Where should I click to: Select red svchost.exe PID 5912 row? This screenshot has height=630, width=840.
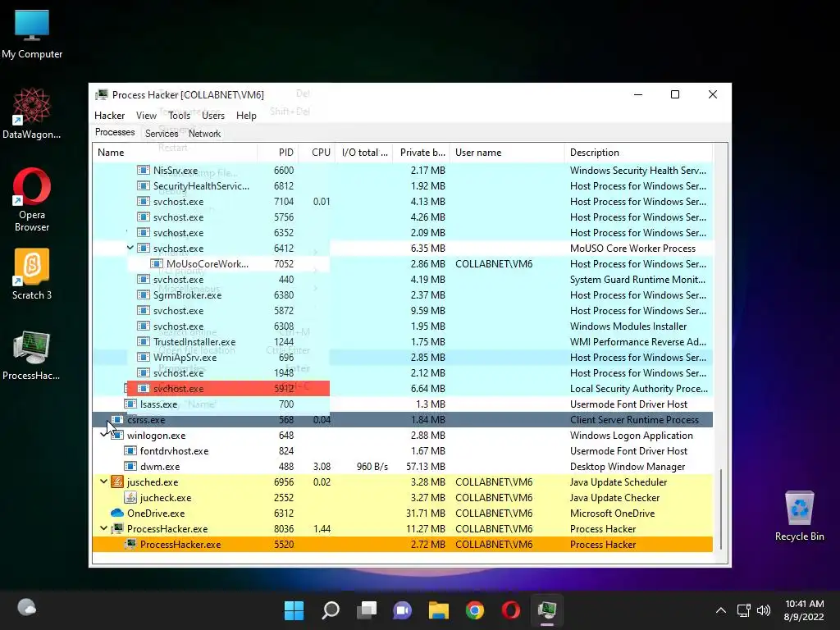[228, 388]
